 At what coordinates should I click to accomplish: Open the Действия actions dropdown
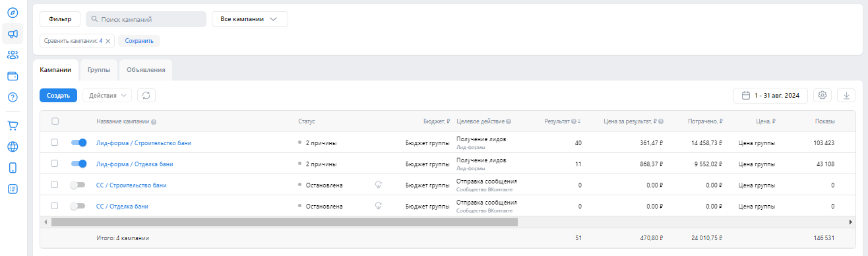pyautogui.click(x=107, y=96)
